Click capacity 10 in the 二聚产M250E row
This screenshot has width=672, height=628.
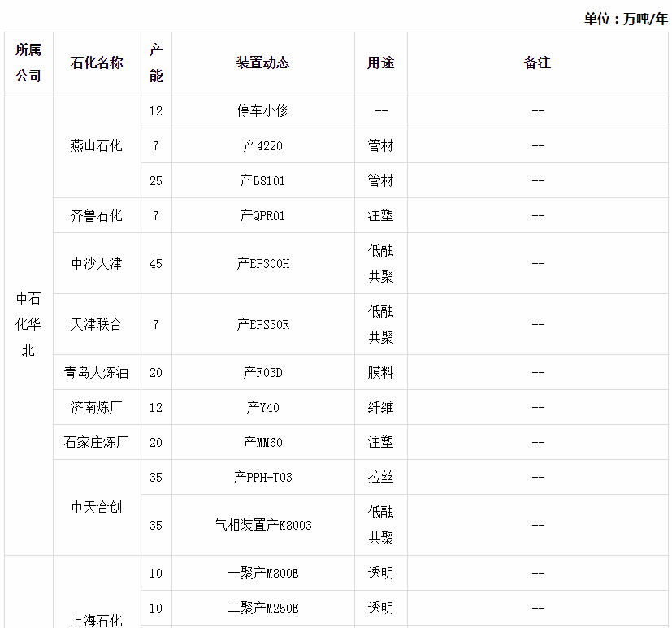click(156, 609)
